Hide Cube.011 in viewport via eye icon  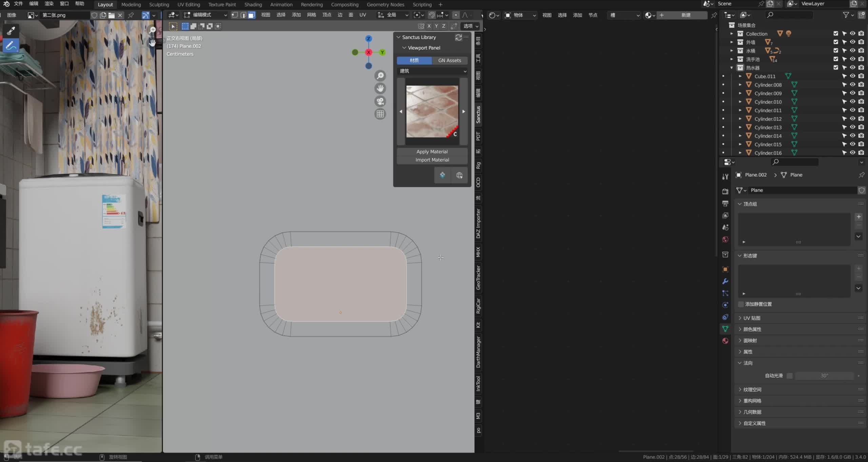click(852, 76)
